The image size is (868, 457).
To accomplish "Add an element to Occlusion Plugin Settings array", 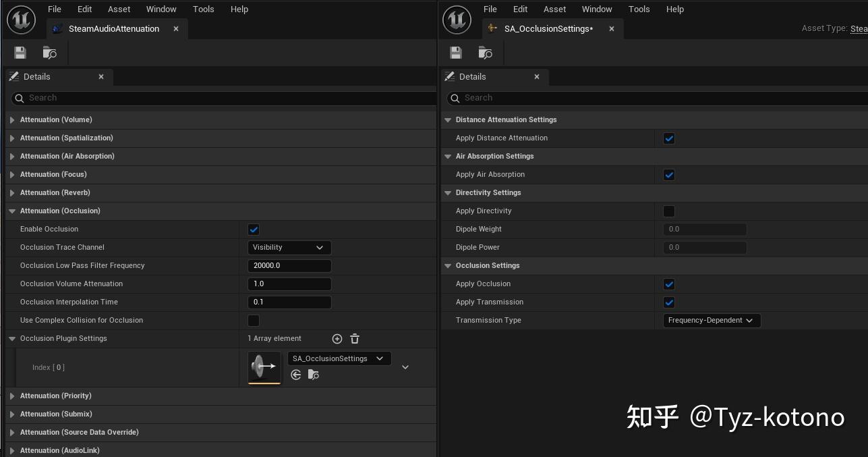I will [337, 338].
